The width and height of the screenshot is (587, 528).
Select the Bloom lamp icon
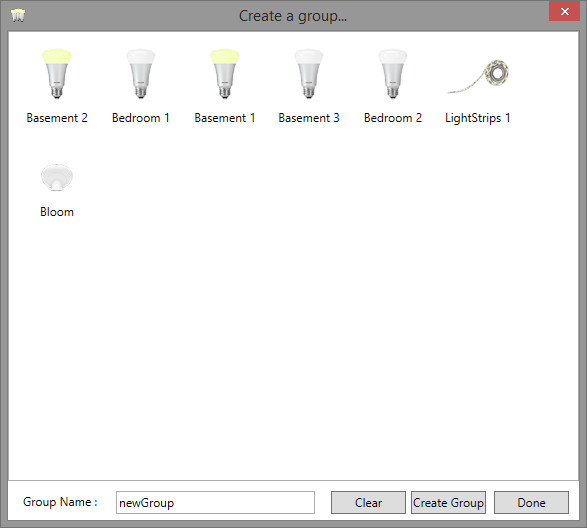click(57, 177)
